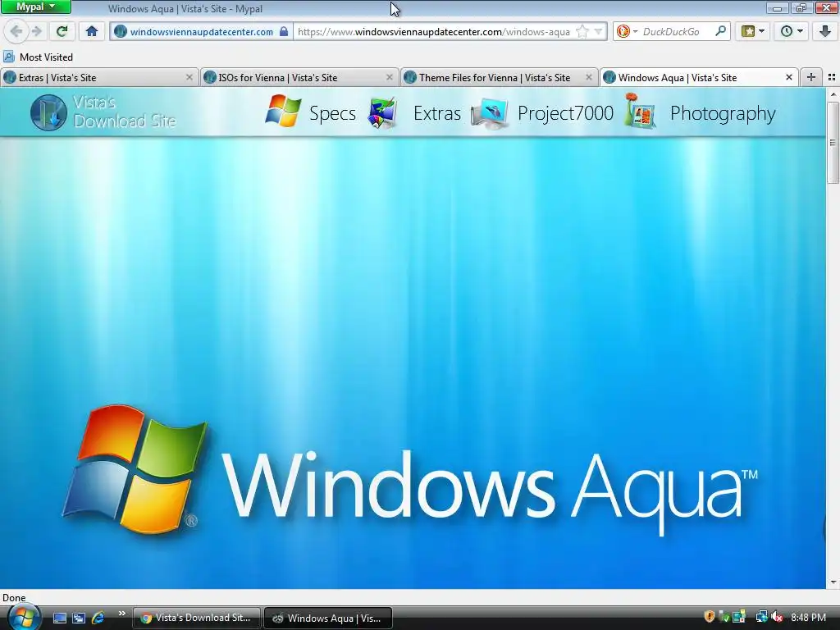Click the vertical scrollbar thumb
This screenshot has height=630, width=840.
[x=833, y=143]
